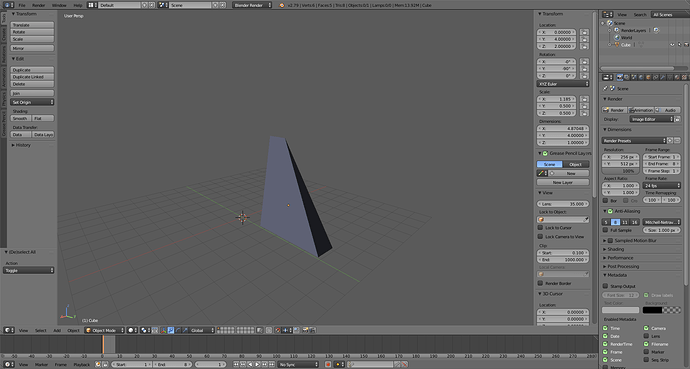Open the World tab icon in Properties editor
Screen dimensions: 690x369
[x=641, y=77]
